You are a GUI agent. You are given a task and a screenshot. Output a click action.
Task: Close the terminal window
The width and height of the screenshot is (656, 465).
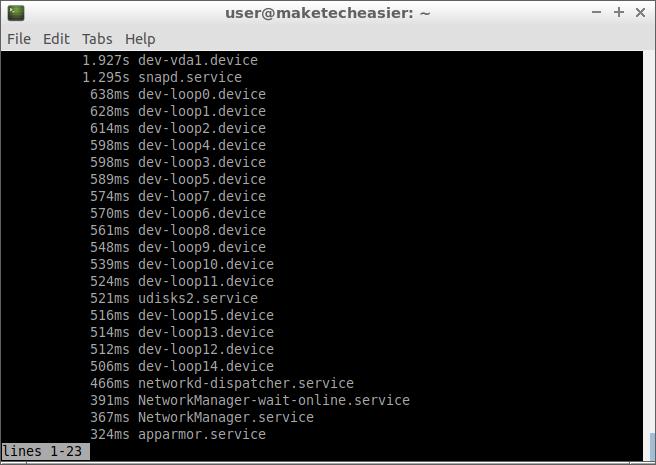coord(640,13)
